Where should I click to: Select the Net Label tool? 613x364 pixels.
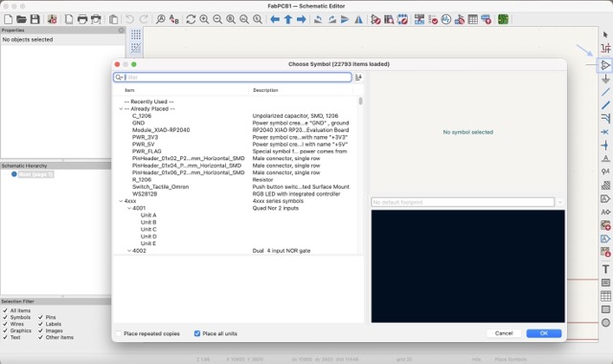pyautogui.click(x=605, y=158)
